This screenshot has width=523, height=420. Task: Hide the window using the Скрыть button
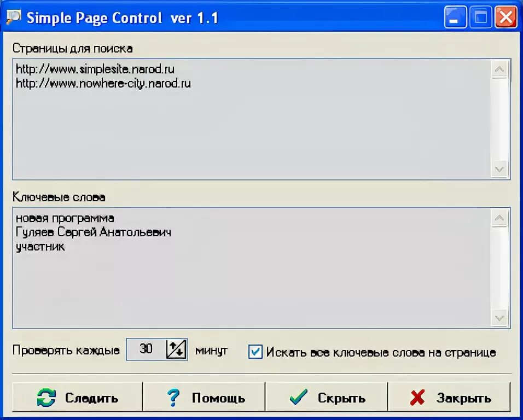(327, 398)
